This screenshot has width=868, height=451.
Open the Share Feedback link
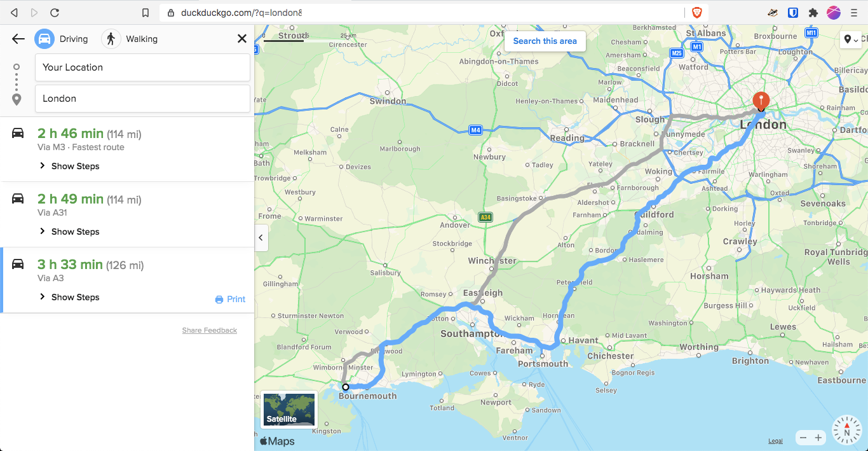pyautogui.click(x=210, y=330)
